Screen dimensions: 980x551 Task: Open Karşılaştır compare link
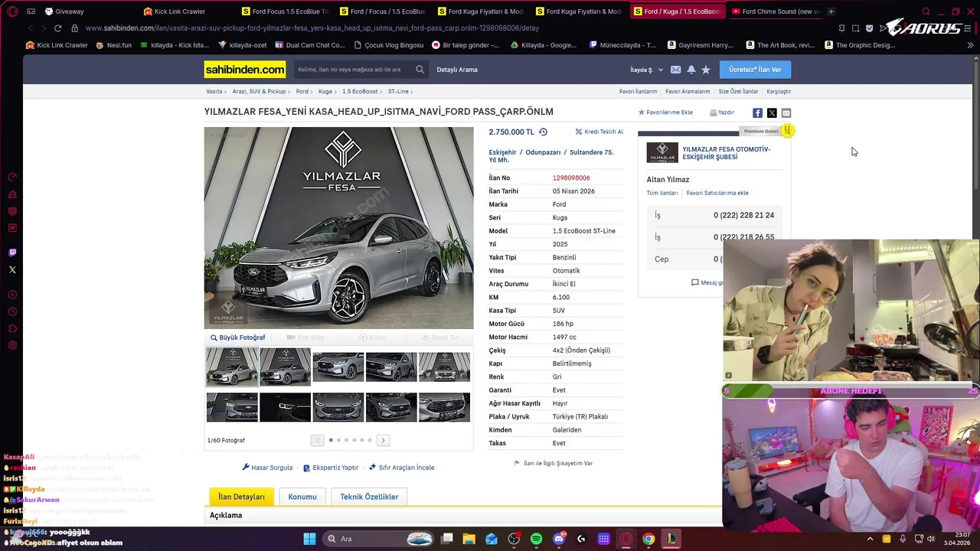[x=779, y=92]
